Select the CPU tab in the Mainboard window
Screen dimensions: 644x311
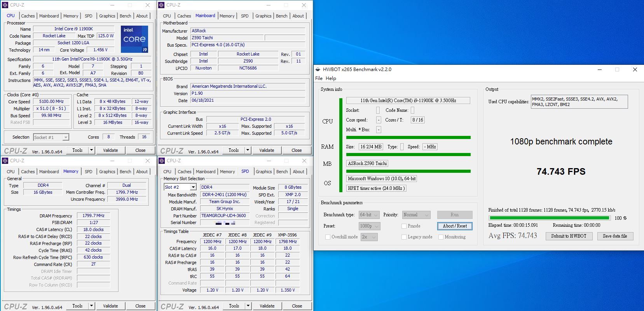167,16
